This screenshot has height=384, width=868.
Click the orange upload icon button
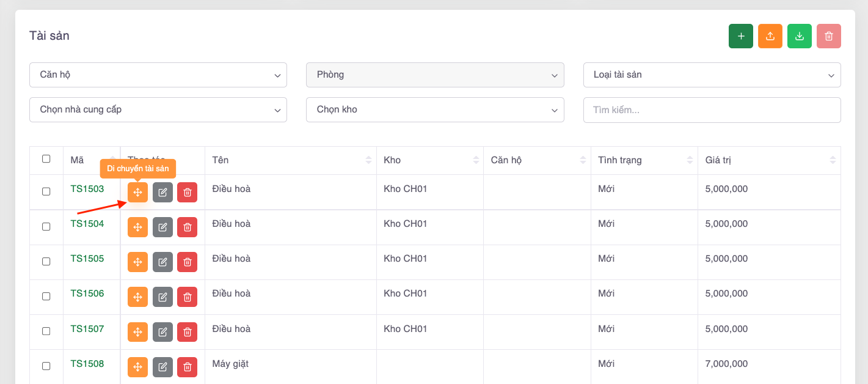click(770, 36)
